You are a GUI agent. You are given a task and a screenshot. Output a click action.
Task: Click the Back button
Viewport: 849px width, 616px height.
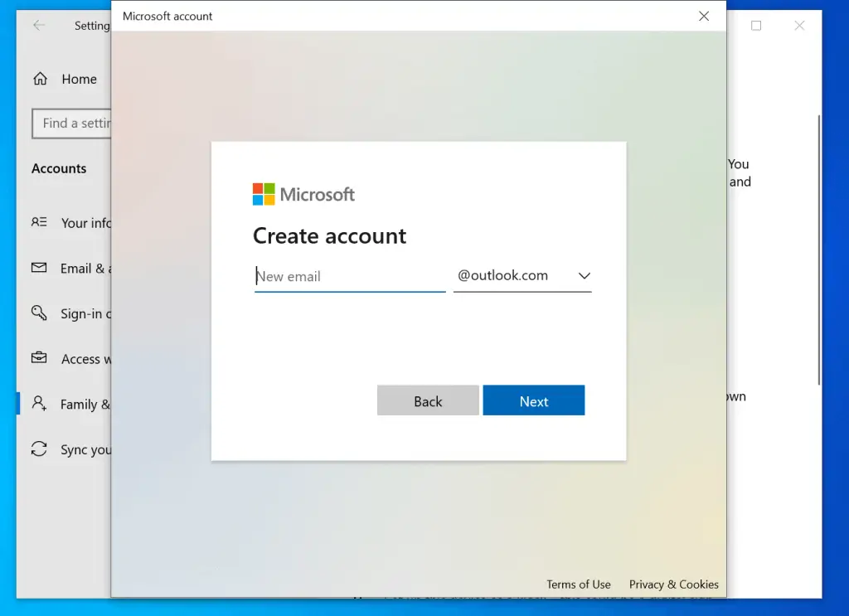pyautogui.click(x=428, y=400)
